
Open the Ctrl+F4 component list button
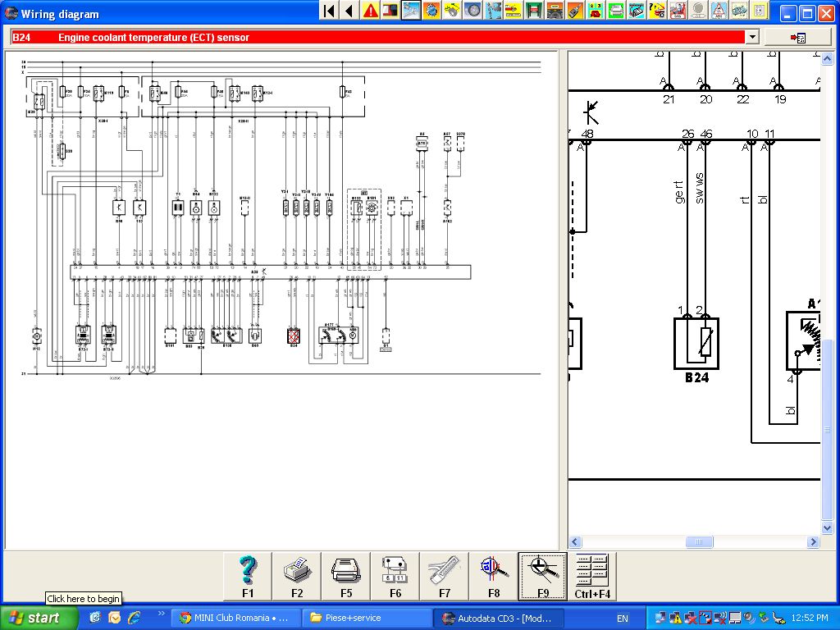tap(592, 576)
